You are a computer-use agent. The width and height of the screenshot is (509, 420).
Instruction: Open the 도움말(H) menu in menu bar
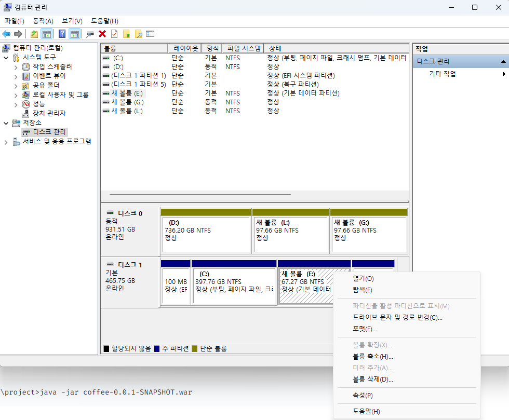(x=104, y=21)
